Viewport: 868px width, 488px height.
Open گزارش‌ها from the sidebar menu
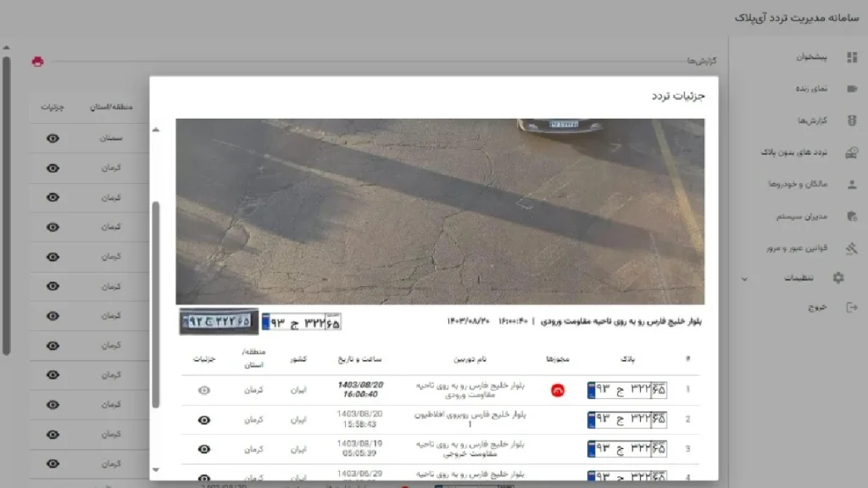(x=812, y=120)
